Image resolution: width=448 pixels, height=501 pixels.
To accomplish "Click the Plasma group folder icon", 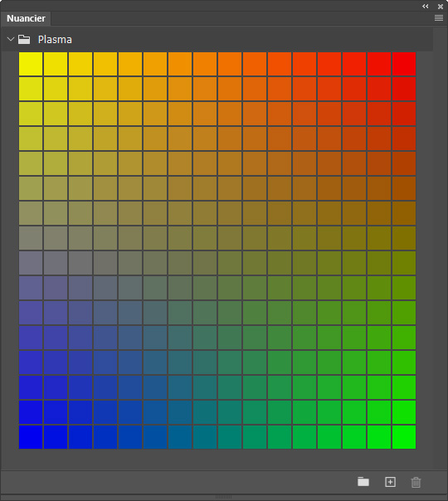I will tap(24, 39).
